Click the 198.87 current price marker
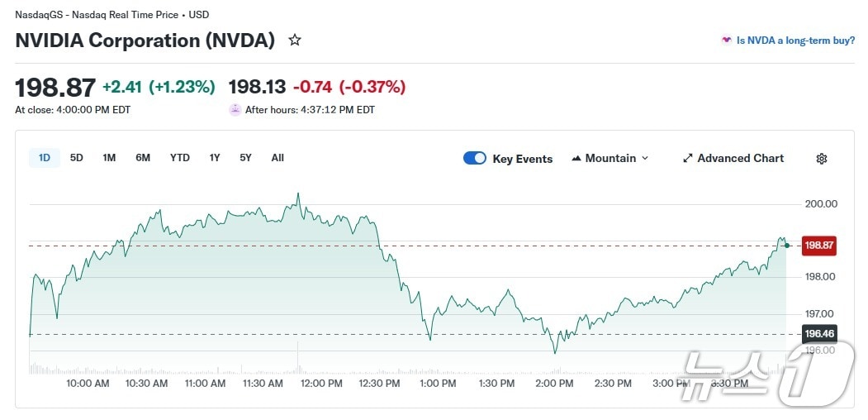Image resolution: width=868 pixels, height=420 pixels. coord(819,246)
